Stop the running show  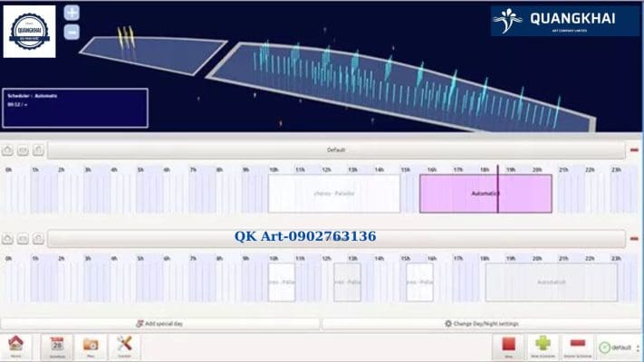click(508, 347)
